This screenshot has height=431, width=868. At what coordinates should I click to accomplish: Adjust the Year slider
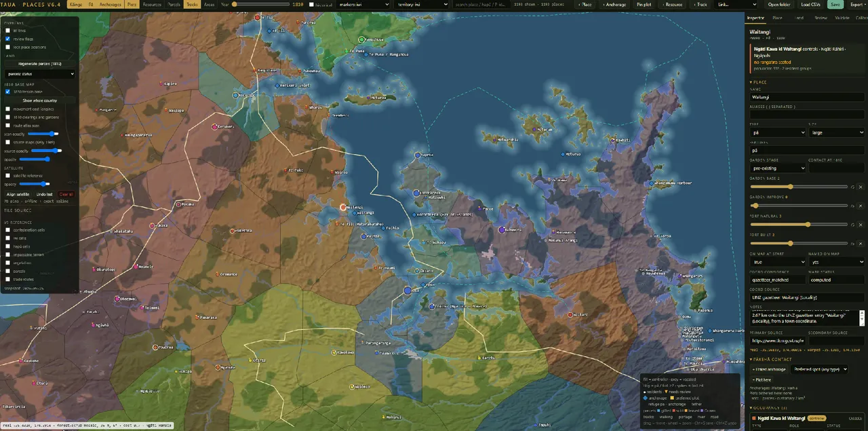pyautogui.click(x=260, y=4)
